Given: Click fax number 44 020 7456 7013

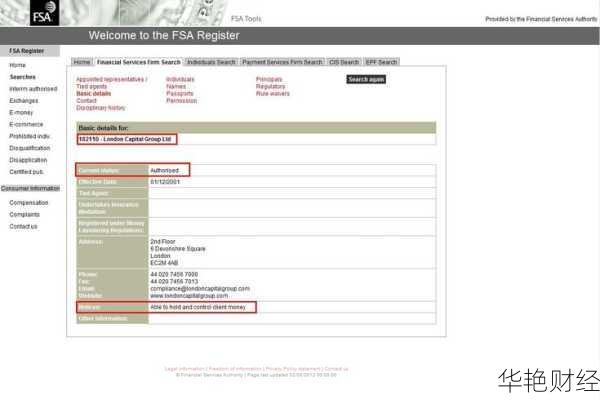Looking at the screenshot, I should [174, 281].
